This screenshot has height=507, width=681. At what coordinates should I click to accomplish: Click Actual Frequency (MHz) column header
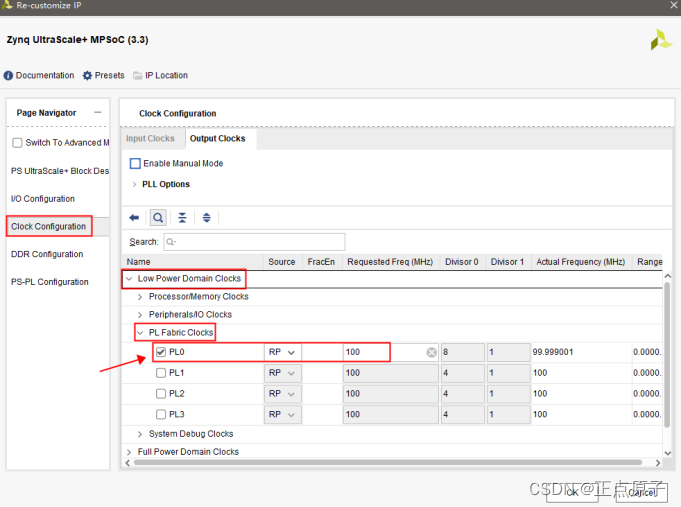click(x=581, y=262)
